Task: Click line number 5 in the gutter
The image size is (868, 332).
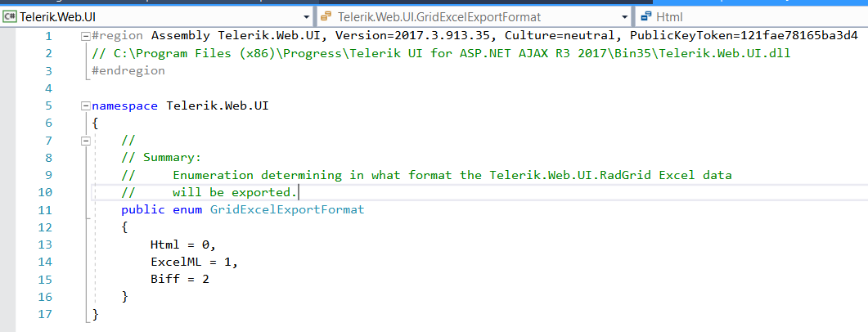Action: [47, 105]
